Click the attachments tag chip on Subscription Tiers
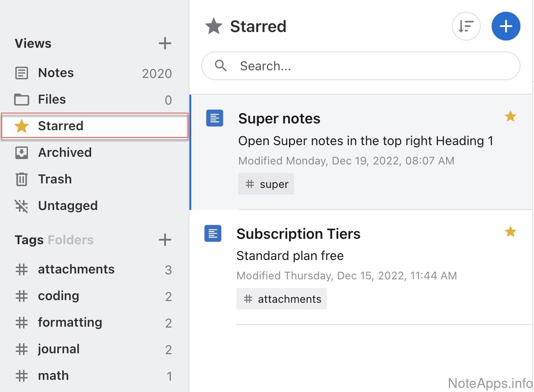The image size is (534, 392). [281, 299]
